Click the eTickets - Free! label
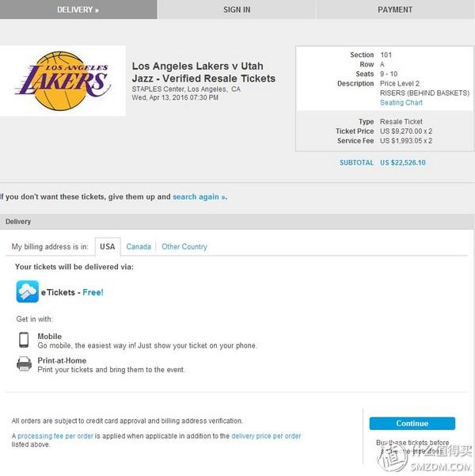Viewport: 475px width, 476px height. (72, 292)
